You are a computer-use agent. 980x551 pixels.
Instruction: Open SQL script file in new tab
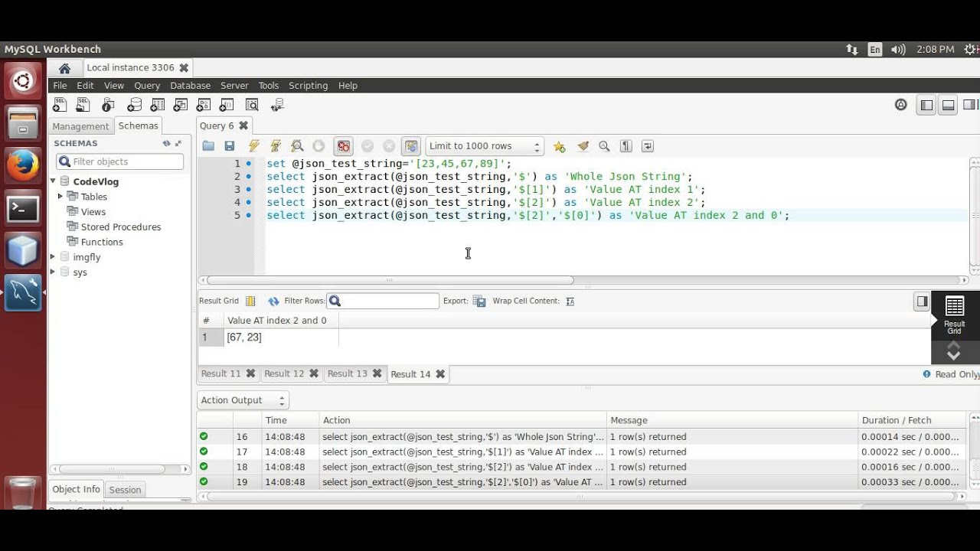pos(83,105)
